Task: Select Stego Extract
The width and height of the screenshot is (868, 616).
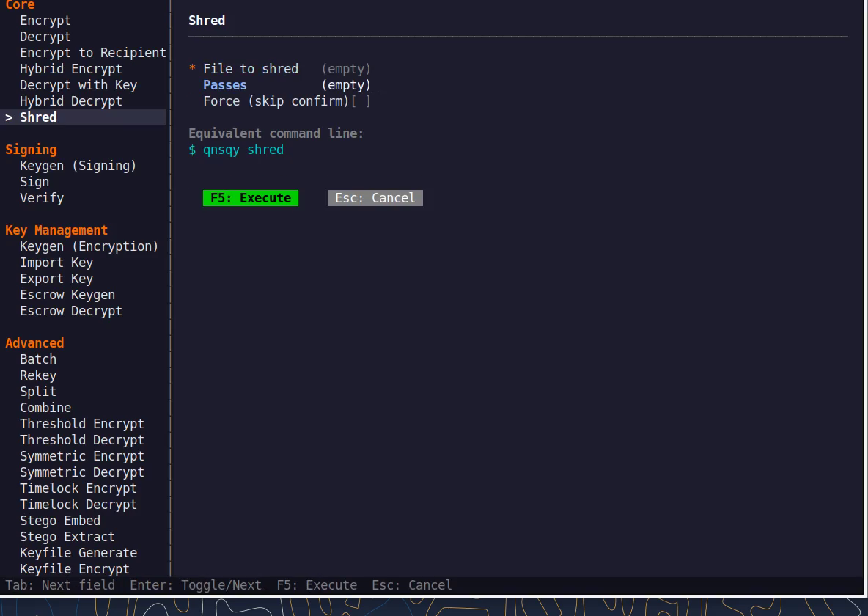Action: pyautogui.click(x=67, y=536)
